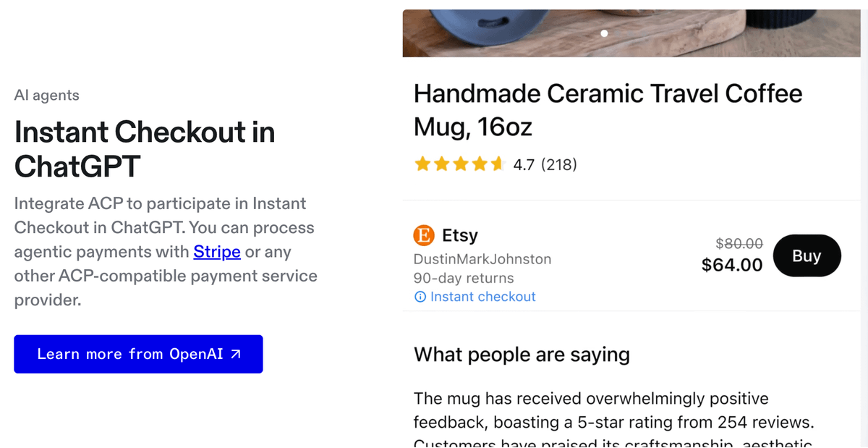868x448 pixels.
Task: Click the 4.7 (218) rating count
Action: 545,165
